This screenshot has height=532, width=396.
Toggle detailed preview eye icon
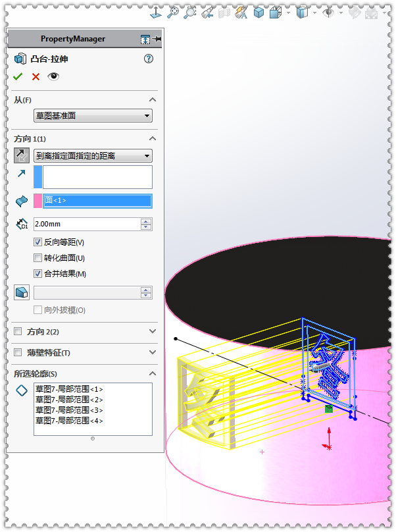pos(53,76)
